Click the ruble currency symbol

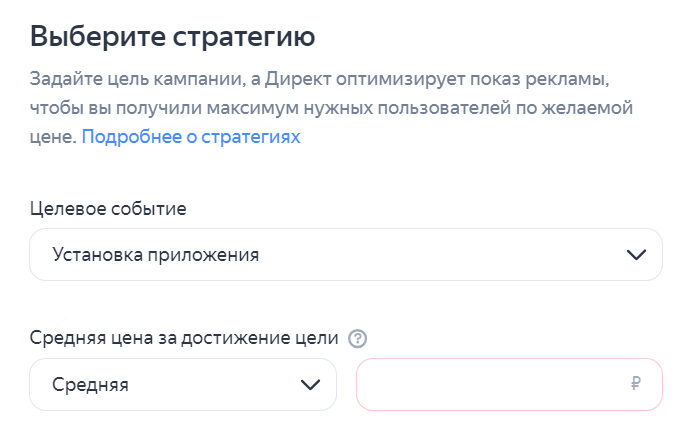pos(636,384)
